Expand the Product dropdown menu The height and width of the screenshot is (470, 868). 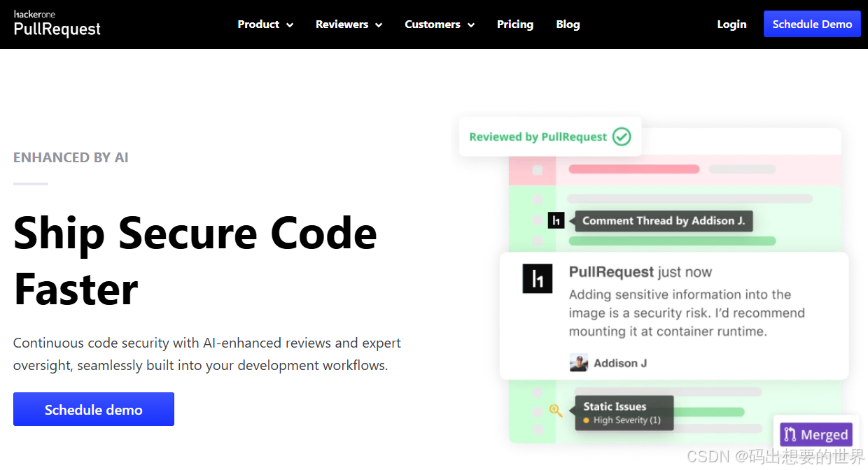[265, 24]
